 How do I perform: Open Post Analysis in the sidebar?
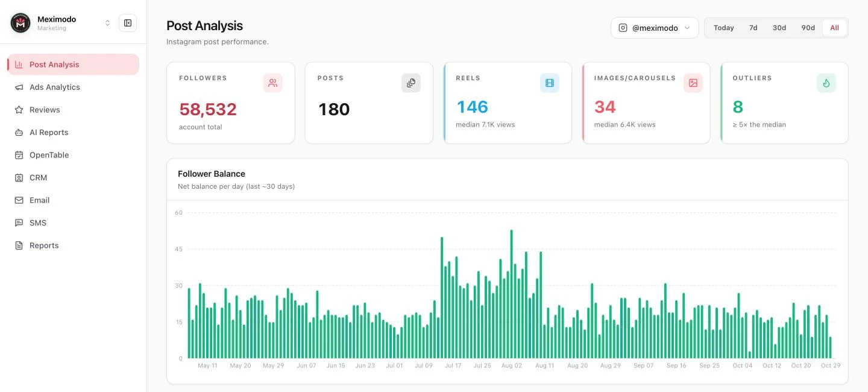73,65
